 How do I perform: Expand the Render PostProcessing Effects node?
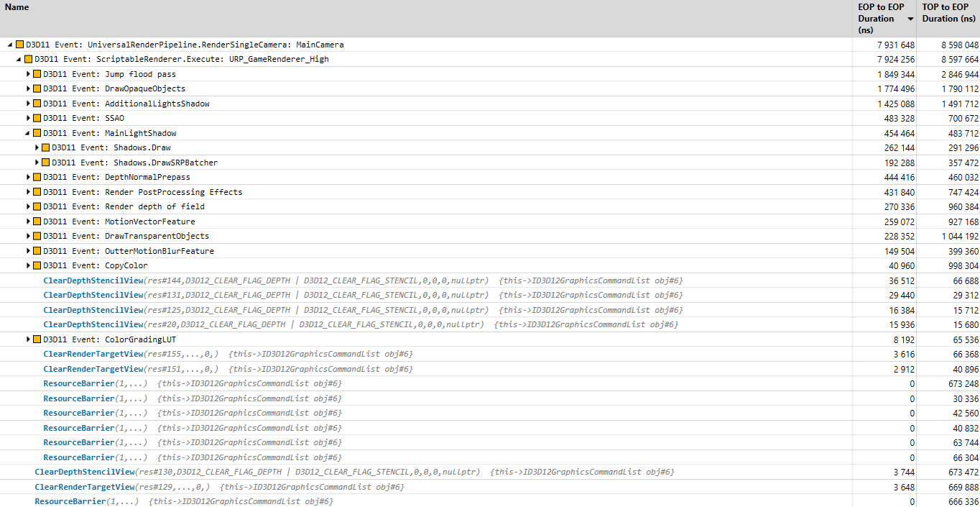point(28,192)
